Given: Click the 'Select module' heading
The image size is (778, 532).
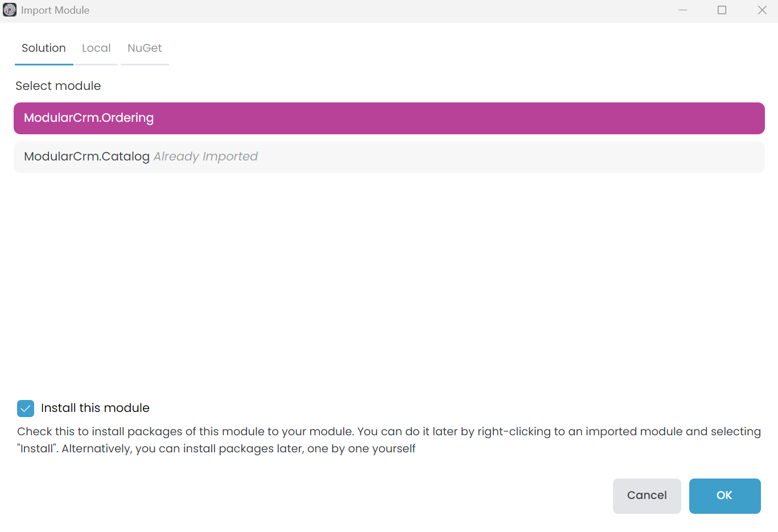Looking at the screenshot, I should pos(57,85).
